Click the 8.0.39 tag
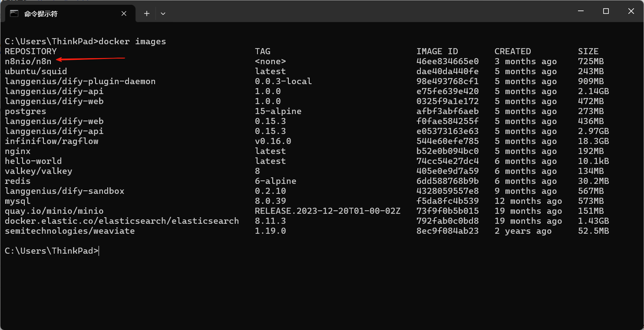Viewport: 644px width, 330px height. coord(271,201)
